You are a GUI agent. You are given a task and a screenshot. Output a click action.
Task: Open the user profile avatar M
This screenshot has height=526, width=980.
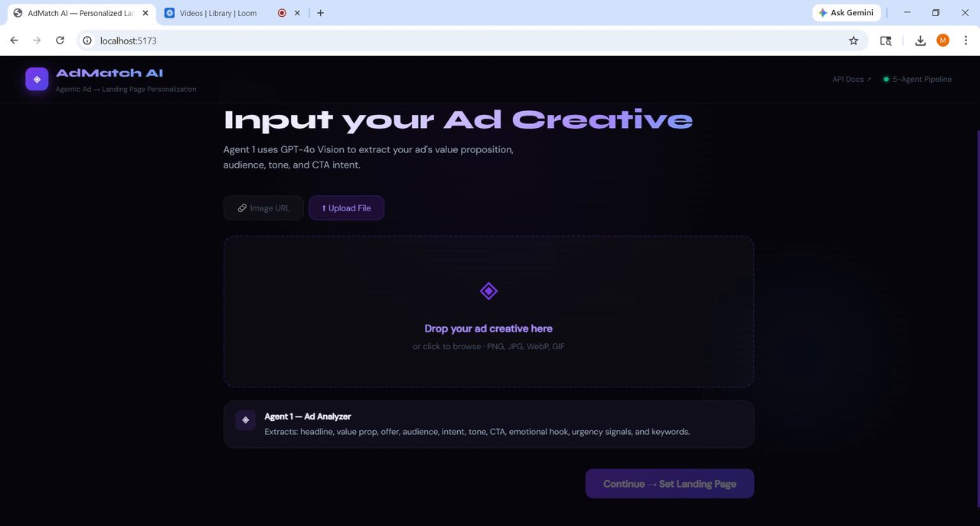pos(942,41)
